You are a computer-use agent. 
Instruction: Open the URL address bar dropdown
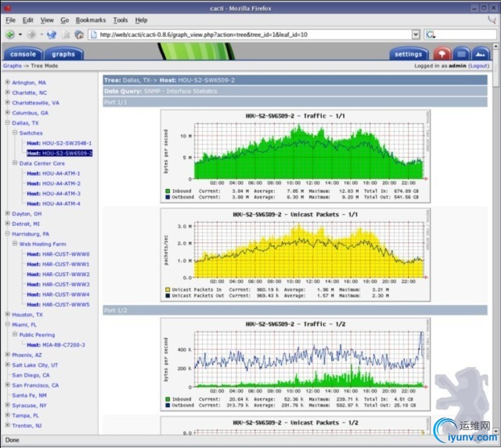[x=415, y=34]
